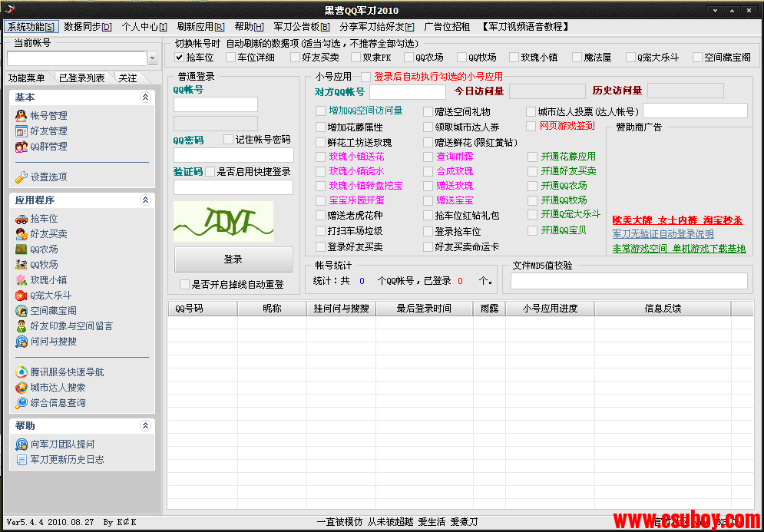Screen dimensions: 764x532
Task: Collapse the 基本 section
Action: (145, 97)
